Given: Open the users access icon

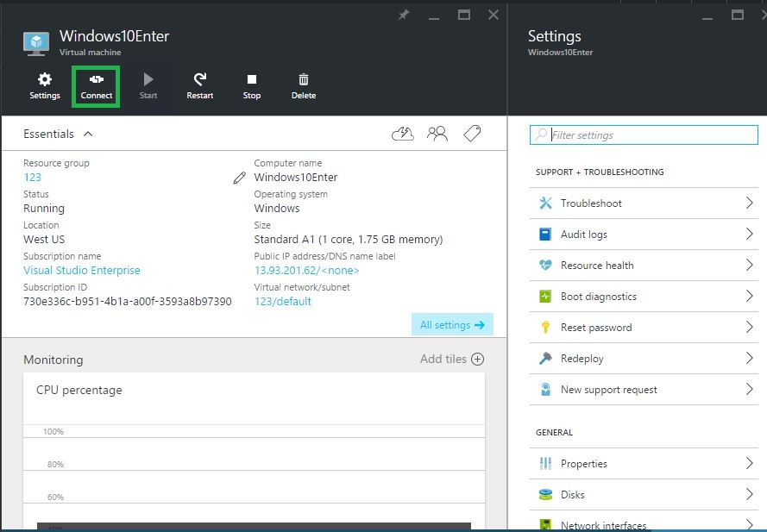Looking at the screenshot, I should 437,134.
